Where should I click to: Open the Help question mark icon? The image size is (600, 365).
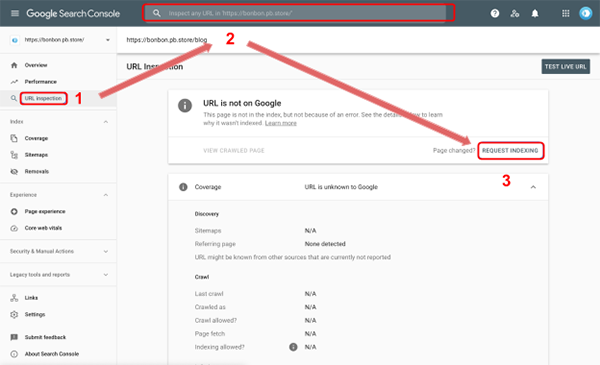pyautogui.click(x=495, y=13)
